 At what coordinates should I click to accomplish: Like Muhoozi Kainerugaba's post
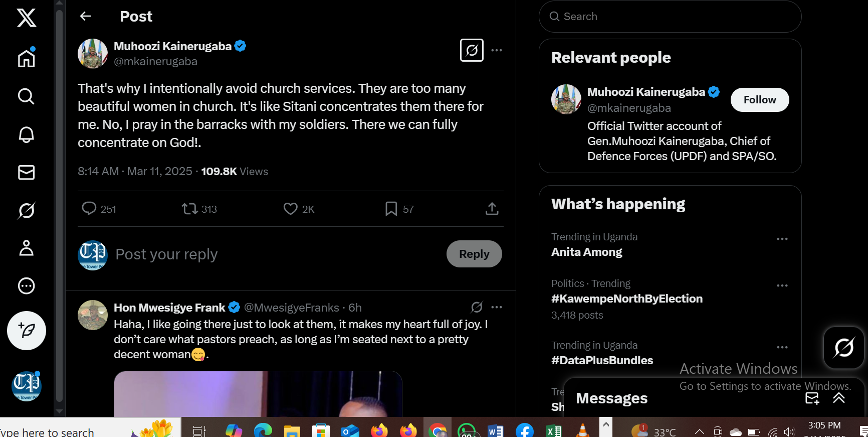coord(291,209)
